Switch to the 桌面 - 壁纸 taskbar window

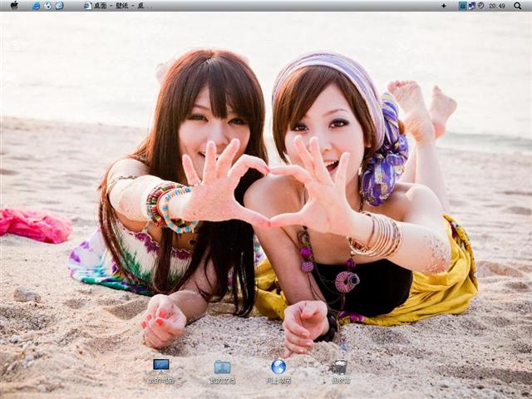click(x=117, y=6)
